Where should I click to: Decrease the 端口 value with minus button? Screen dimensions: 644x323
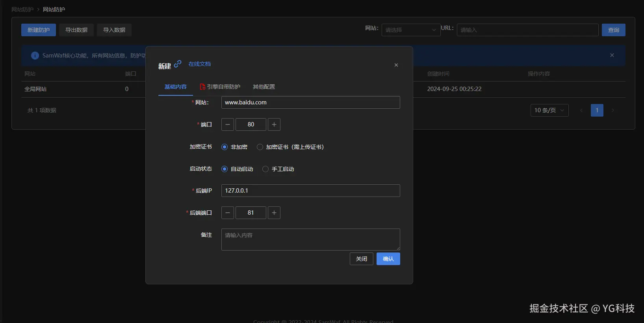(228, 124)
